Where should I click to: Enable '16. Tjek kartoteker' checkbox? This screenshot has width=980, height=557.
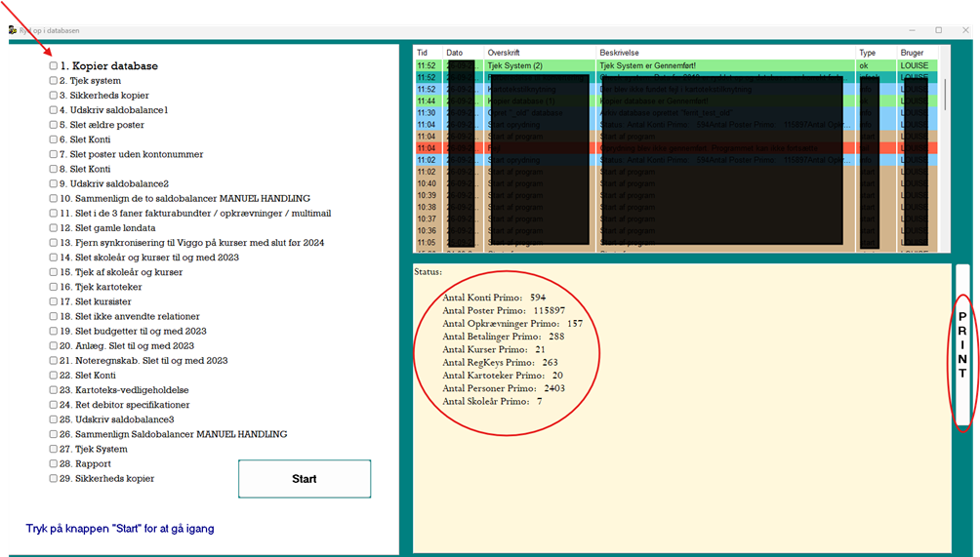pyautogui.click(x=54, y=287)
